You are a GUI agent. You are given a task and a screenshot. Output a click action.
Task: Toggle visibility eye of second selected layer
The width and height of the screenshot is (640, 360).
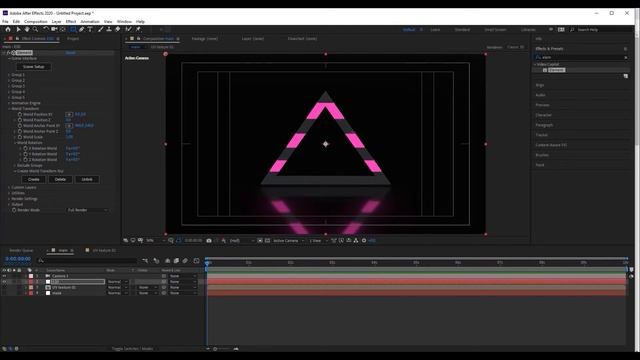[4, 282]
